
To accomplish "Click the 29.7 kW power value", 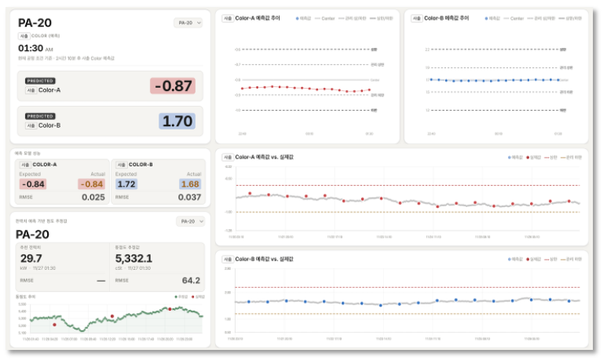I will coord(31,258).
